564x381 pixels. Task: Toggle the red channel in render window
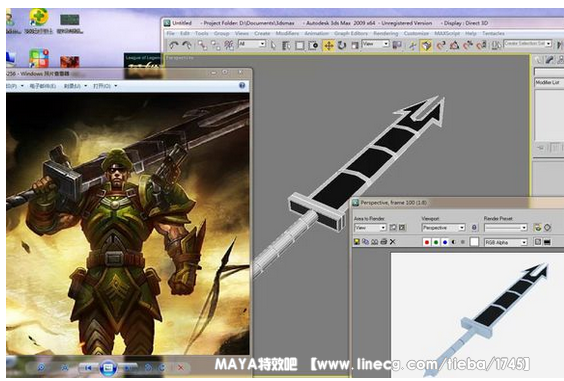click(x=427, y=242)
